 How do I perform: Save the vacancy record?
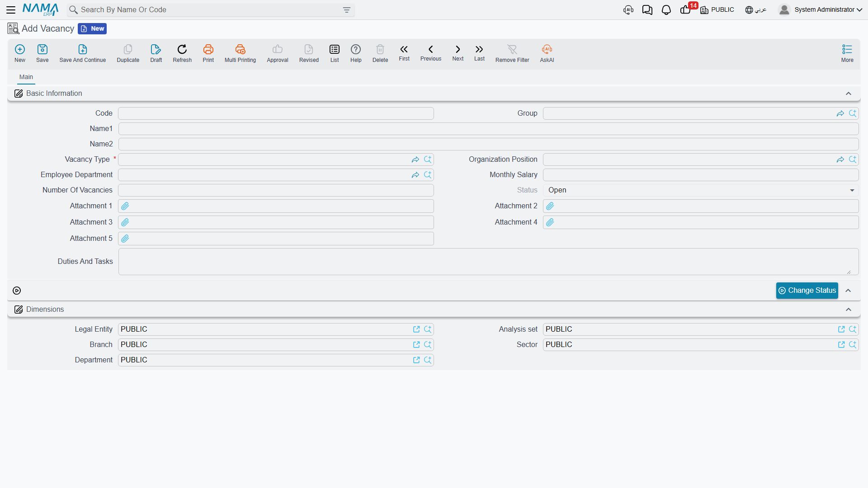pyautogui.click(x=42, y=53)
